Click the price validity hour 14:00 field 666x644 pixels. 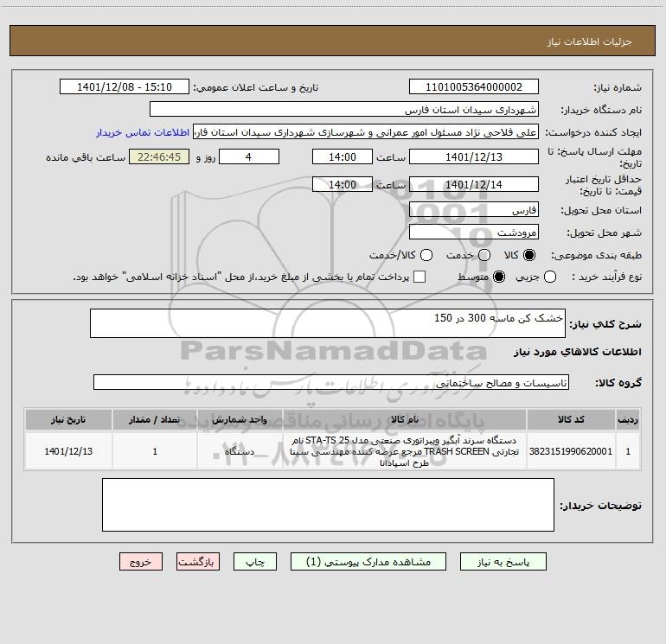(x=343, y=184)
